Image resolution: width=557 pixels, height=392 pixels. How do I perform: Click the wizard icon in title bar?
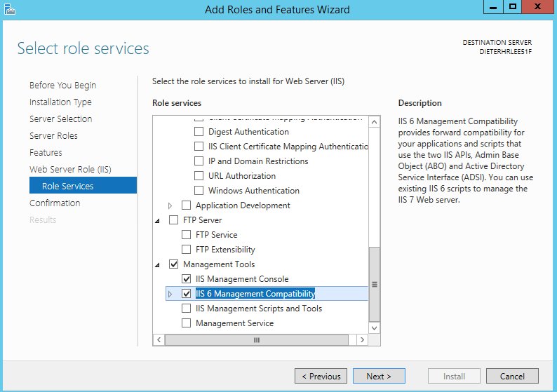(10, 9)
